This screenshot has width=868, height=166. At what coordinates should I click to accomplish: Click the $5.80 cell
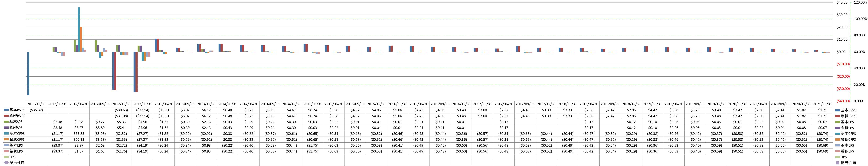point(100,128)
